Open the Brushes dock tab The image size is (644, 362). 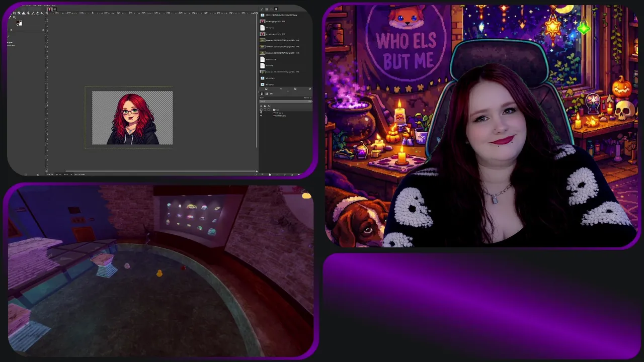click(x=262, y=9)
